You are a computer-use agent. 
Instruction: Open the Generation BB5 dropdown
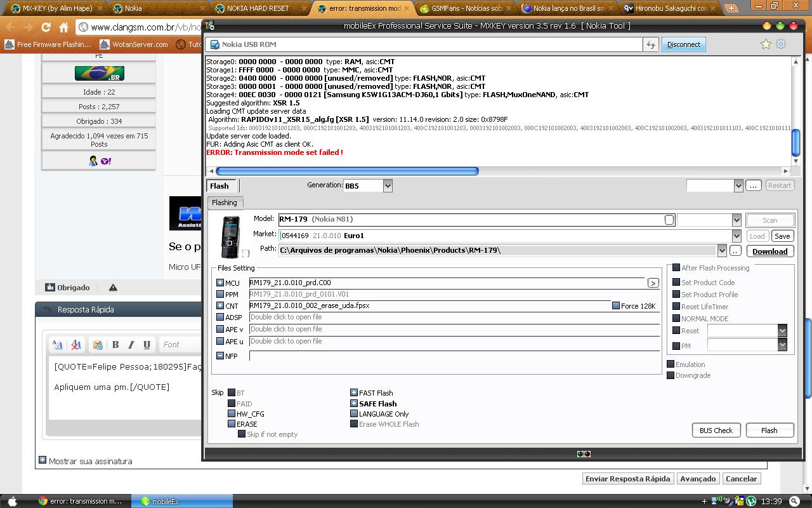[x=388, y=185]
